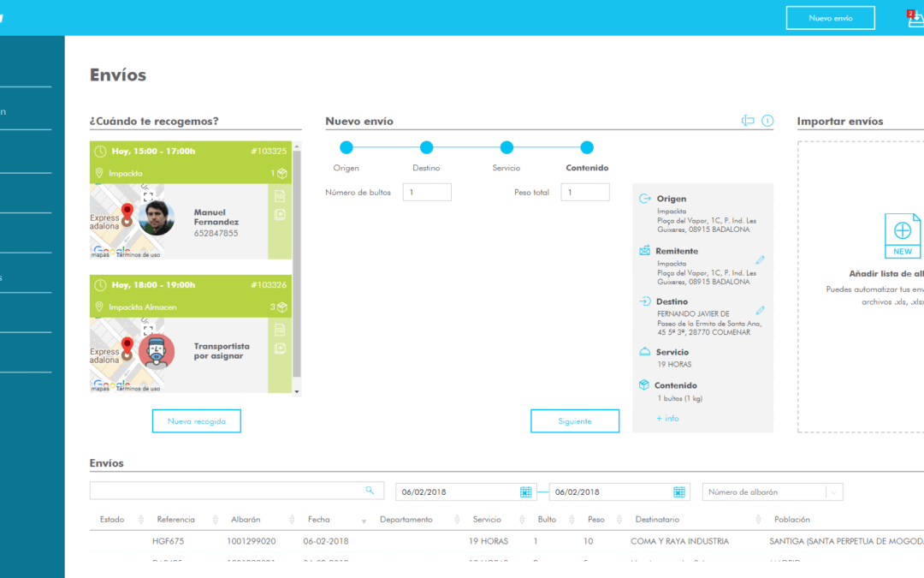Screen dimensions: 924x578
Task: Expand the map in Manuel Fernandez pickup
Action: [148, 196]
